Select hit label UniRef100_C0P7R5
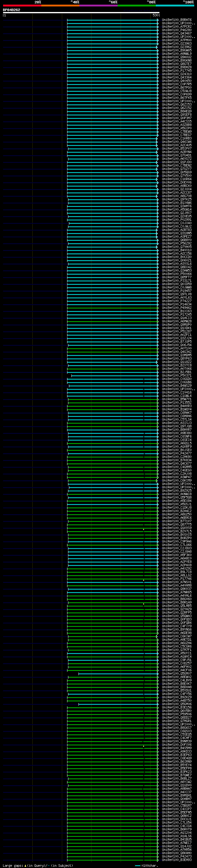The width and height of the screenshot is (197, 868). (177, 84)
